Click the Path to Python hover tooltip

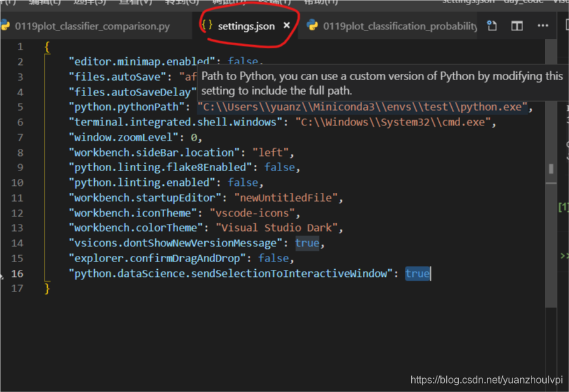[383, 83]
